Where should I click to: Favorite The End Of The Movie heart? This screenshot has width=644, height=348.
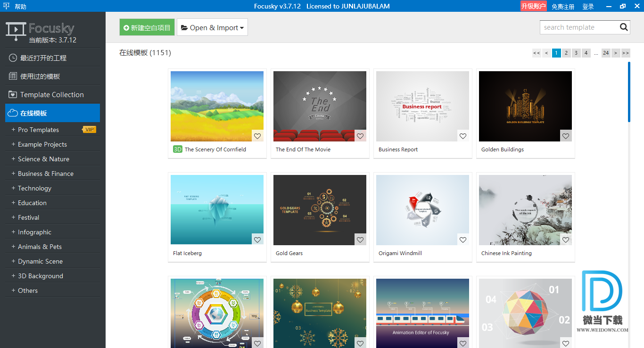point(360,136)
